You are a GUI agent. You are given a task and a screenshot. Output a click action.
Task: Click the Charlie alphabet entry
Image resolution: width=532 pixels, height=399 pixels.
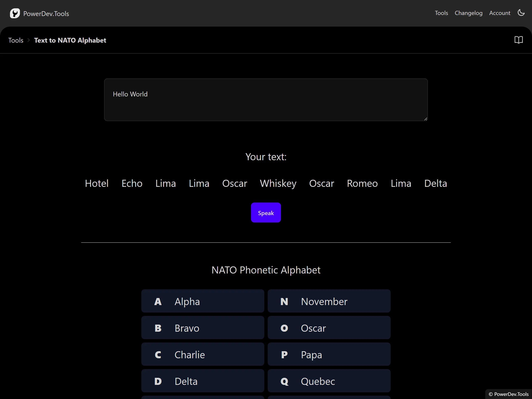click(x=202, y=354)
